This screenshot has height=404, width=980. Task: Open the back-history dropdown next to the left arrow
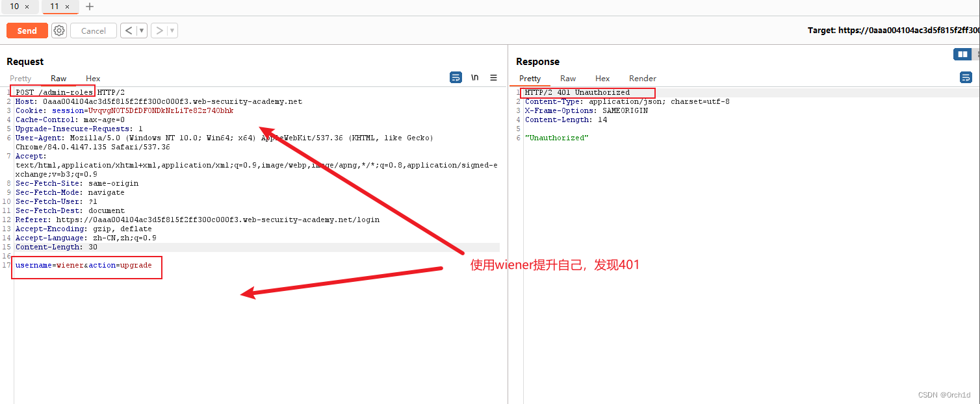pos(140,30)
